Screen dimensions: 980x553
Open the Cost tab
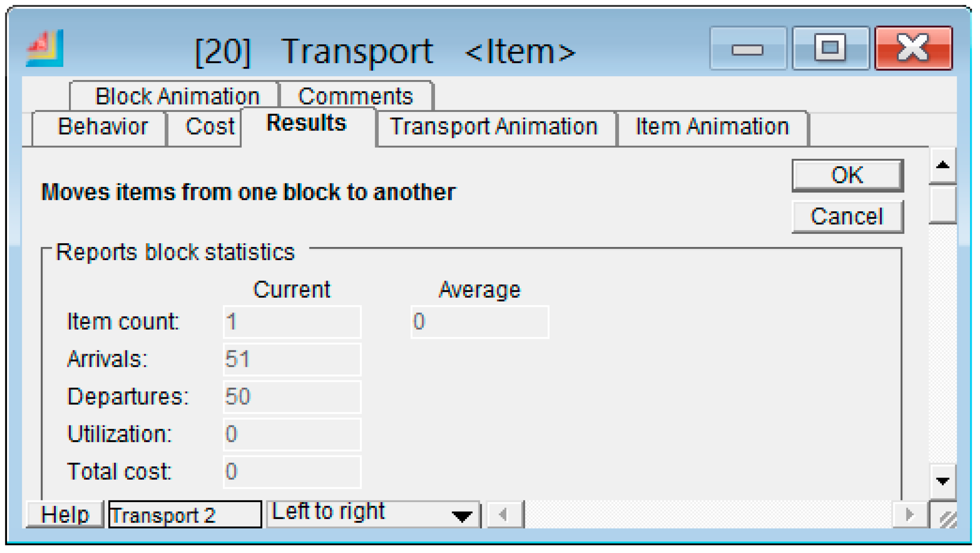point(209,127)
